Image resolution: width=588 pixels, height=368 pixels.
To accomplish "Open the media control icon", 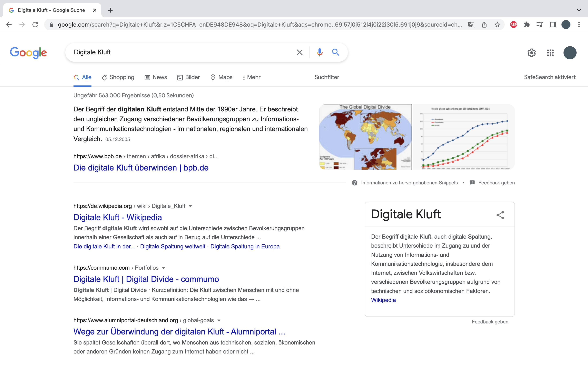I will [540, 25].
